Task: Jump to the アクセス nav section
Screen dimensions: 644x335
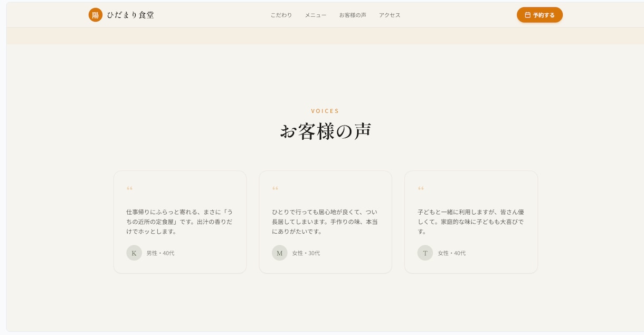Action: click(x=390, y=15)
